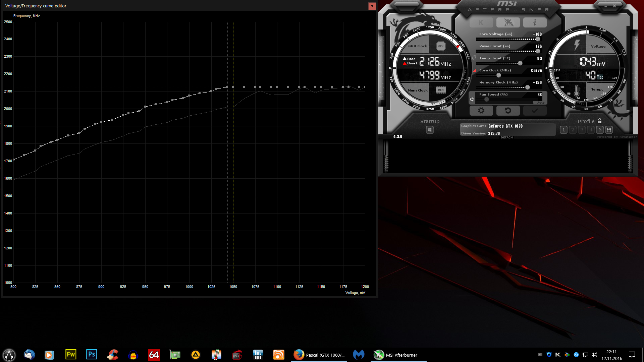Viewport: 644px width, 362px height.
Task: Click the Temp. Limit slider handle
Action: [x=520, y=63]
